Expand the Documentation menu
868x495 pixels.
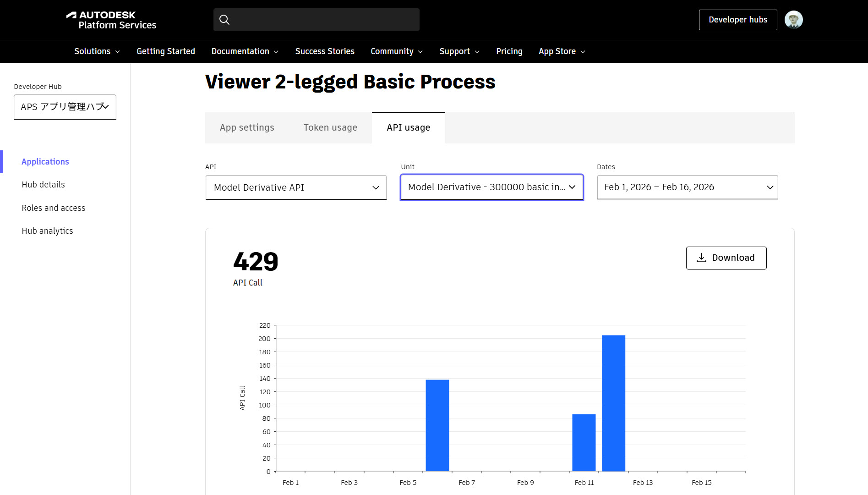(245, 51)
